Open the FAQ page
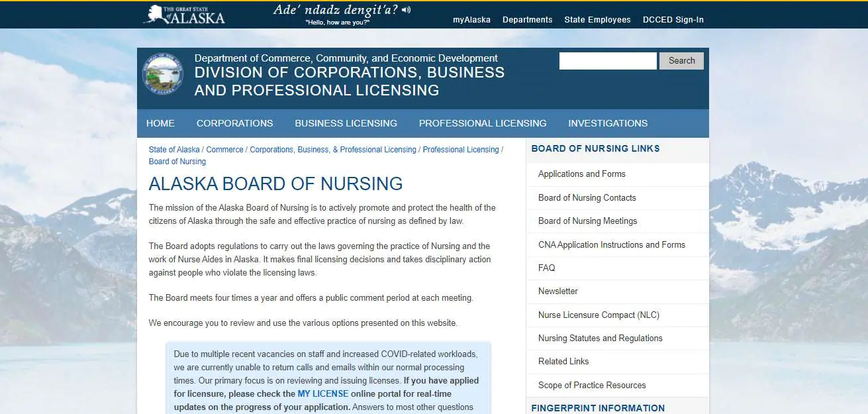This screenshot has width=868, height=414. (546, 268)
